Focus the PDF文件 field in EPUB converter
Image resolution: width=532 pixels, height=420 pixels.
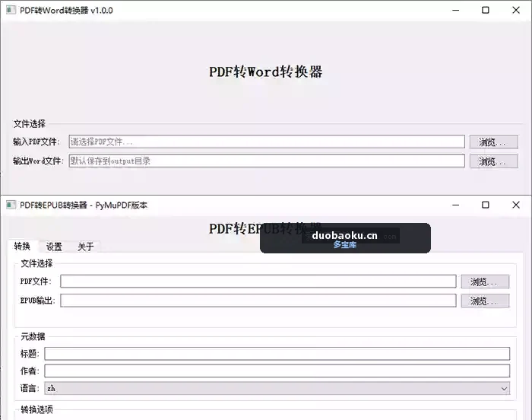point(258,282)
